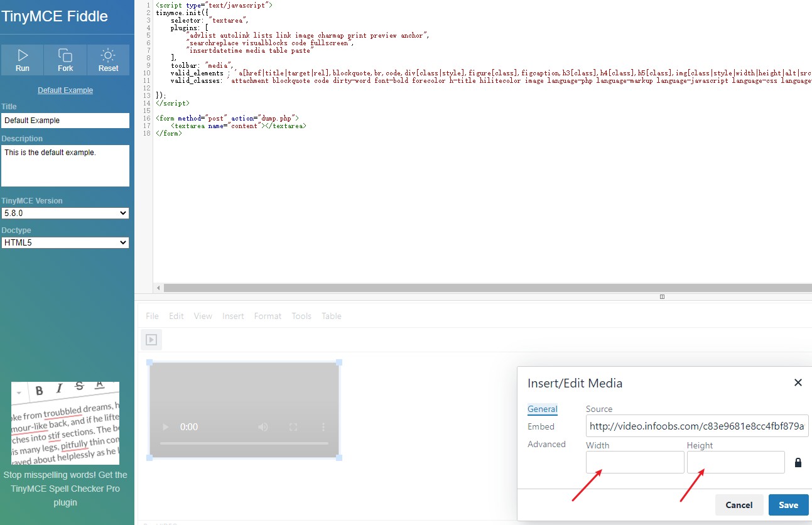
Task: Click inside the Width input field
Action: click(x=634, y=462)
